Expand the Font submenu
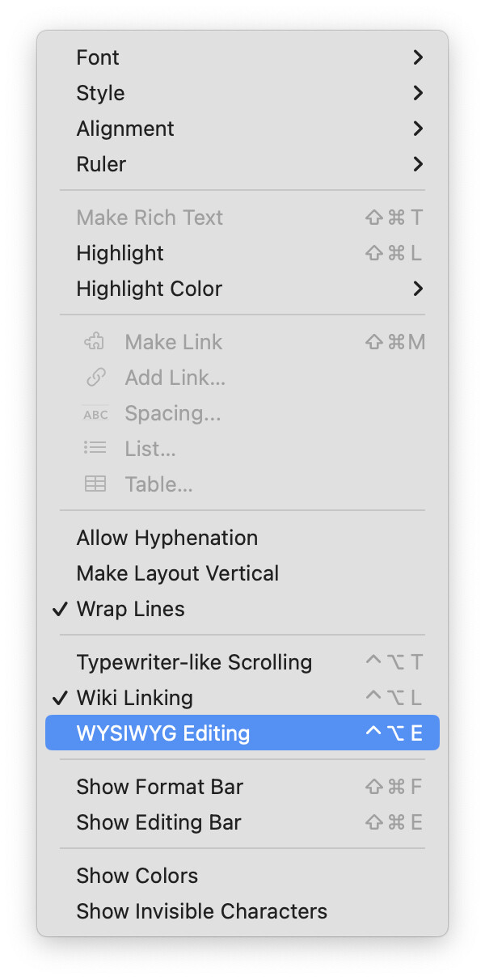 coord(242,57)
